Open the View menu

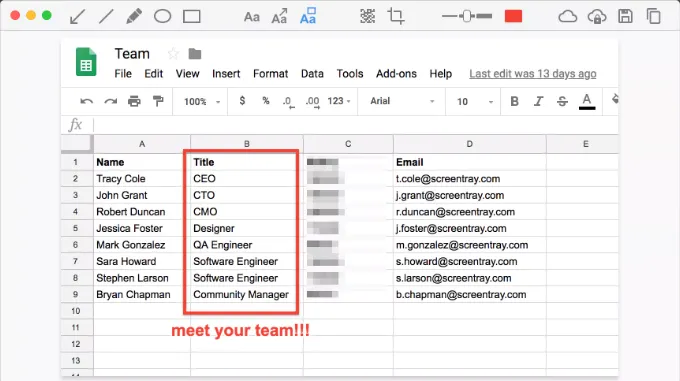pos(187,74)
